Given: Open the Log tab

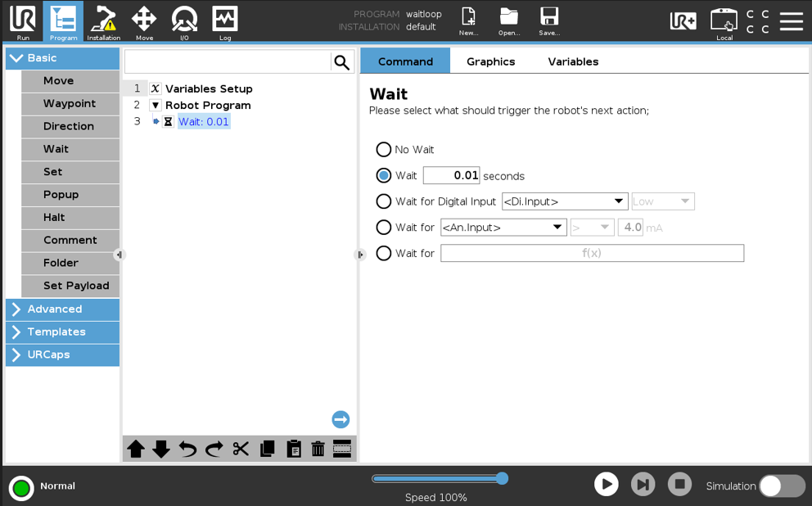Looking at the screenshot, I should tap(225, 22).
